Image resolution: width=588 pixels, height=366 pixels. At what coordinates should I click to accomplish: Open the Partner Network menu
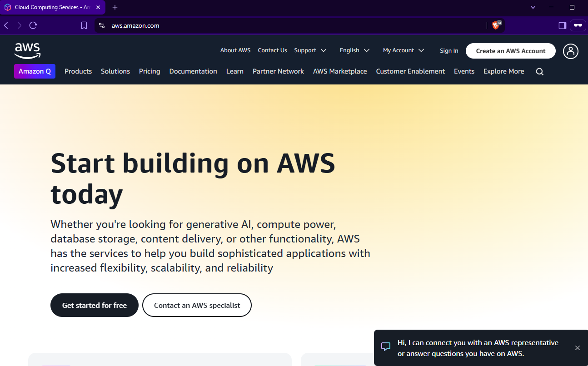click(278, 71)
